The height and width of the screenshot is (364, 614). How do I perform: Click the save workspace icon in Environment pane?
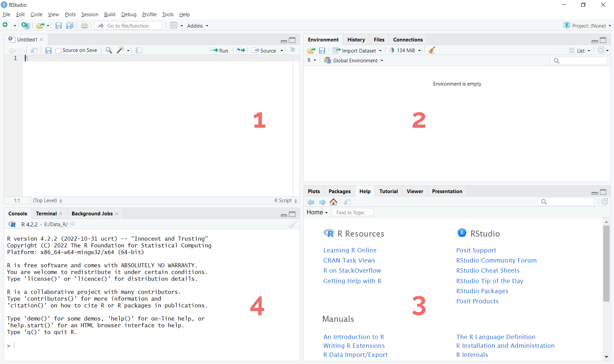[322, 51]
